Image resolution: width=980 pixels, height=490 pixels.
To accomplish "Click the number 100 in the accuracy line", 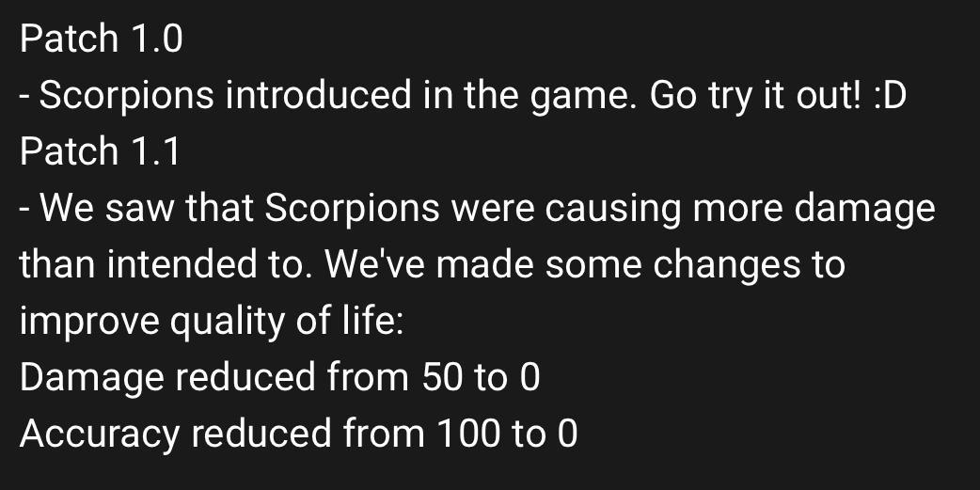I will (x=468, y=434).
